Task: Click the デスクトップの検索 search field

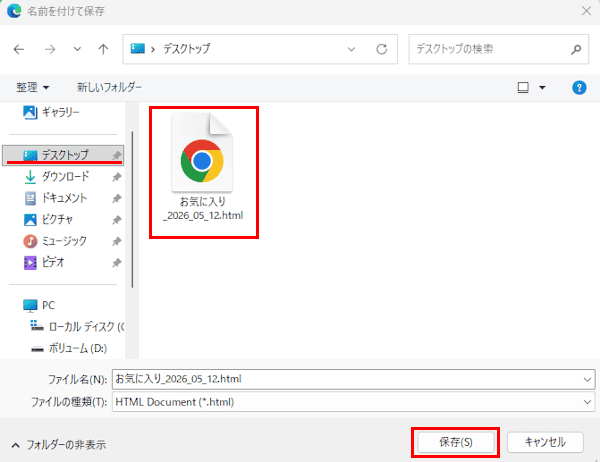Action: tap(498, 49)
